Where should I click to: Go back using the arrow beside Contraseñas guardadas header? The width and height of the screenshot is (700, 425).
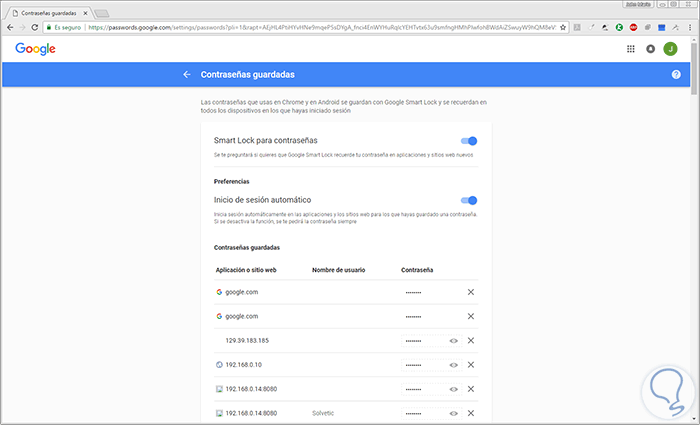click(x=186, y=75)
